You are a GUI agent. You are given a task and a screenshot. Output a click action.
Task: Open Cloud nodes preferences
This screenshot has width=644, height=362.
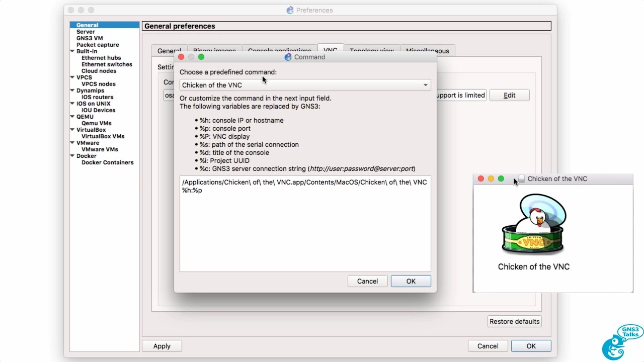pyautogui.click(x=99, y=71)
